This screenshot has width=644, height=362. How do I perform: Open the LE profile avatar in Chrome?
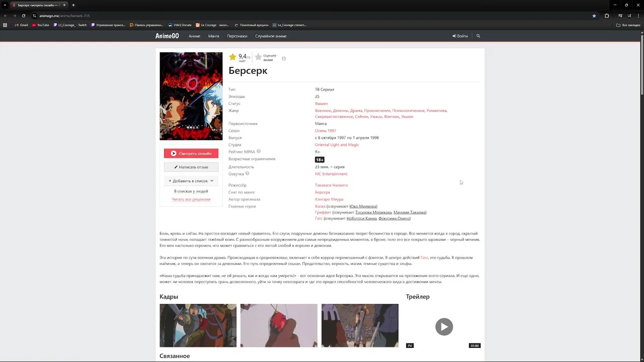click(629, 16)
